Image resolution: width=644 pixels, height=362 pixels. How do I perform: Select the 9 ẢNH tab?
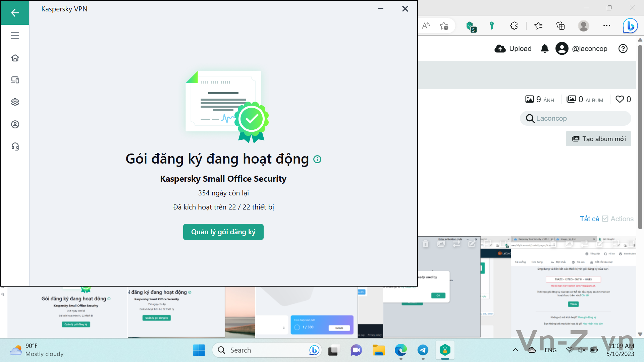pyautogui.click(x=540, y=100)
